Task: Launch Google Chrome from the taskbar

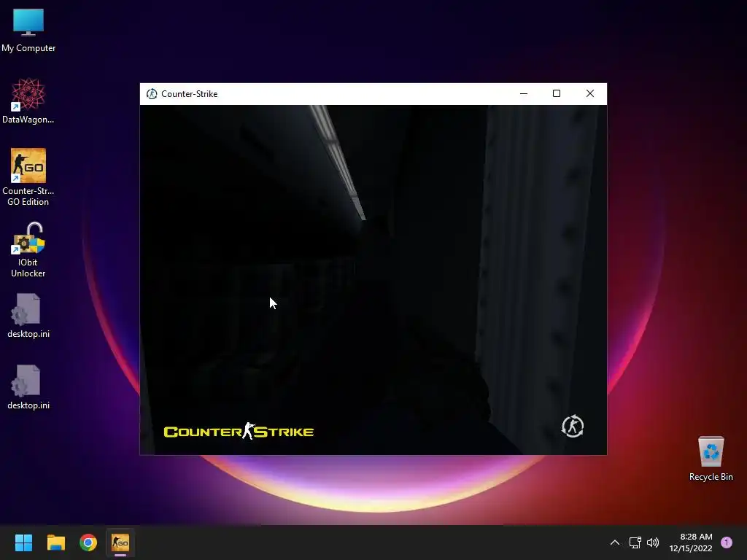Action: tap(88, 542)
